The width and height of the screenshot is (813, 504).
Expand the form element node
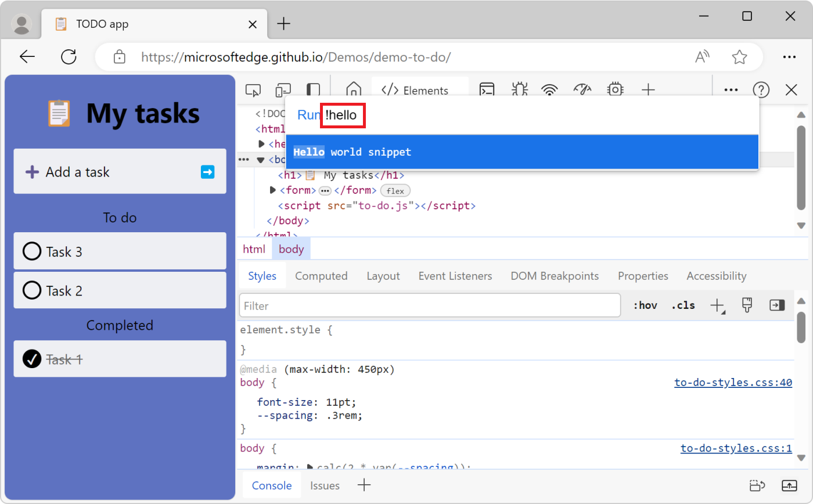pos(272,190)
